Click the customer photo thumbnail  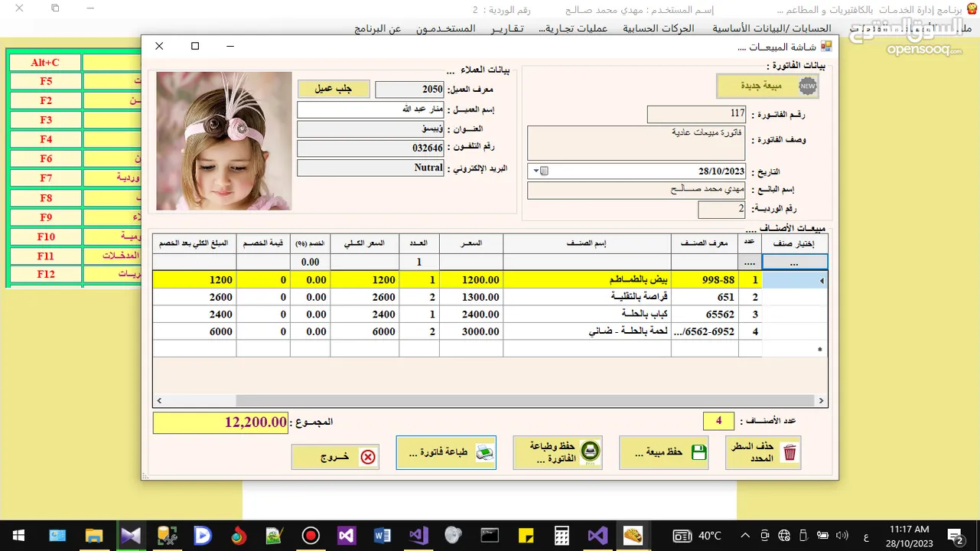coord(224,141)
